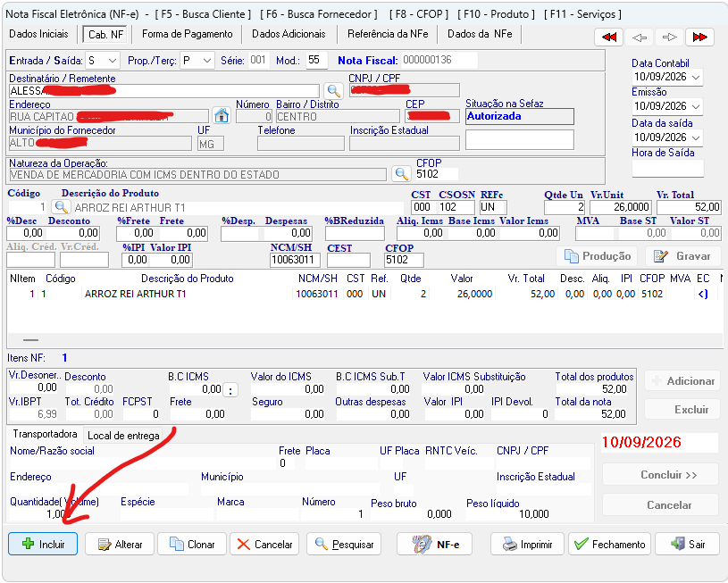
Task: Search Natureza da Operação with magnifier
Action: click(x=401, y=174)
